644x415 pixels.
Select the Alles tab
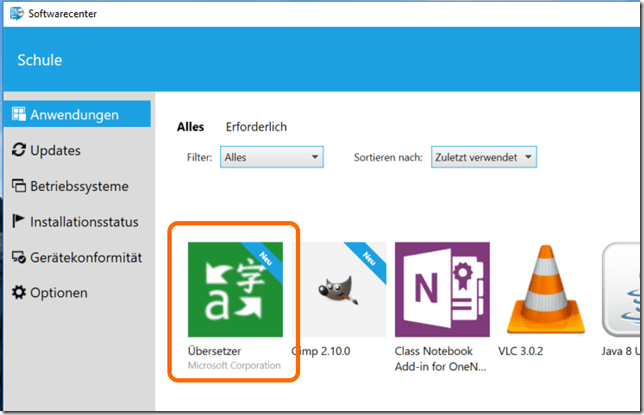click(x=190, y=127)
